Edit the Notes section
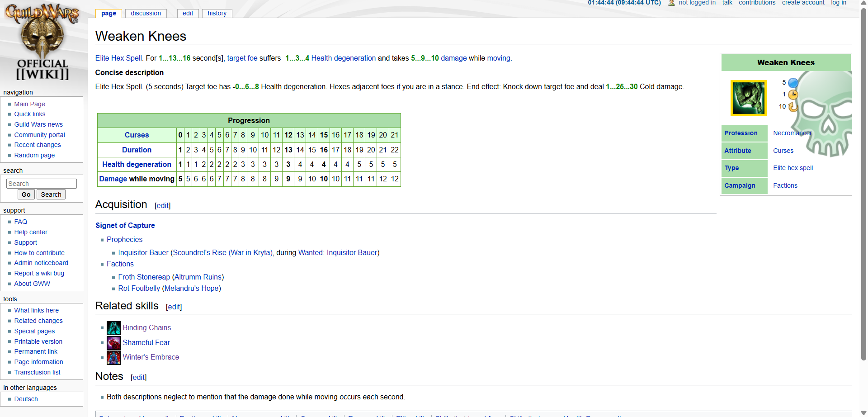The width and height of the screenshot is (868, 417). [x=138, y=378]
